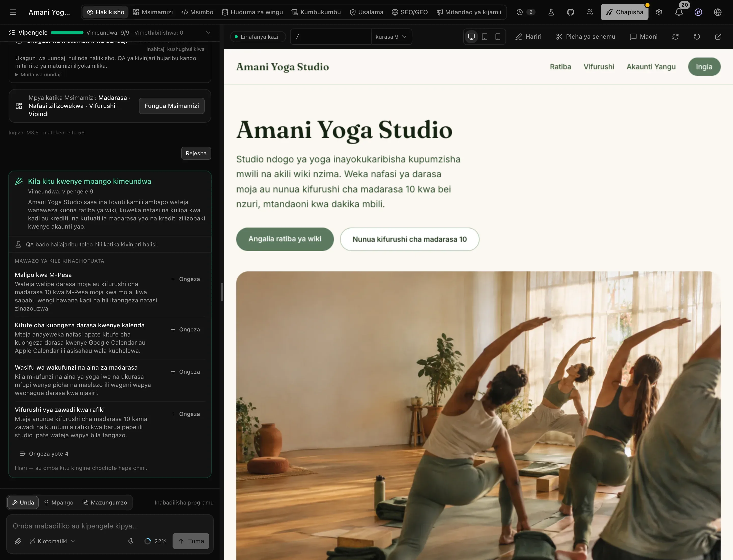The image size is (733, 560).
Task: Open the Msimbo code tab
Action: 197,12
